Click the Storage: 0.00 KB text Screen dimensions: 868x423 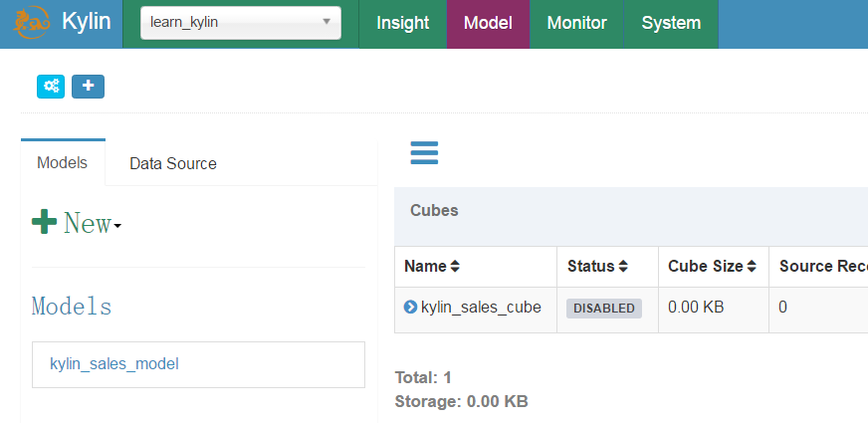click(x=461, y=401)
